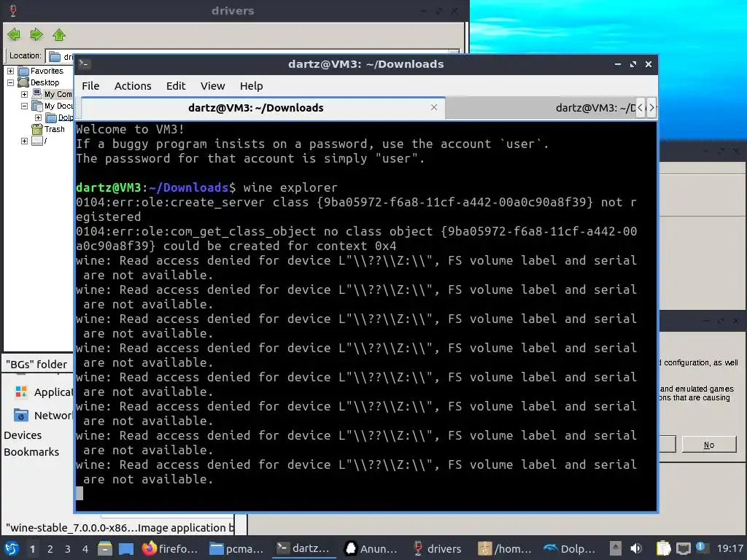Switch to the Dolphin taskbar window

[x=570, y=548]
